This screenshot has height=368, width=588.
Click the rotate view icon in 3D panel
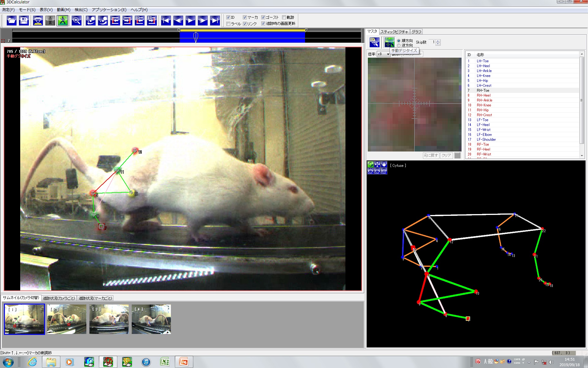coord(371,165)
